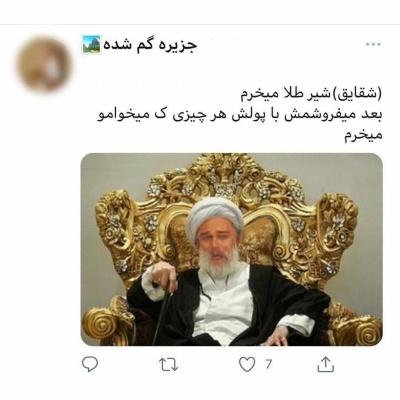This screenshot has height=400, width=400.
Task: Click the throne's right golden armrest
Action: [x=357, y=323]
